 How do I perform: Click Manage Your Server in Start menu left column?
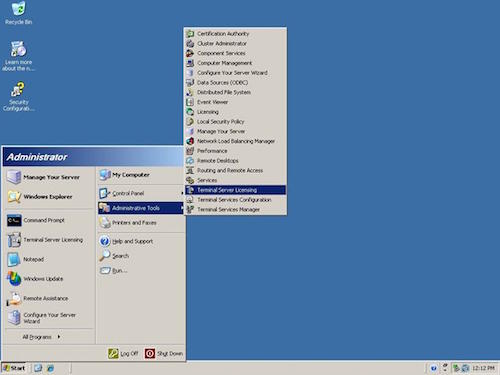coord(50,177)
